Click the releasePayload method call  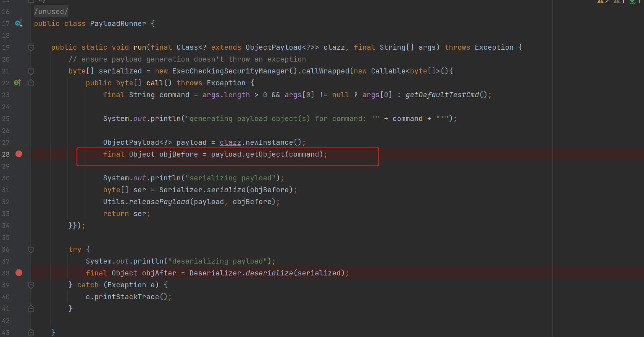point(159,202)
